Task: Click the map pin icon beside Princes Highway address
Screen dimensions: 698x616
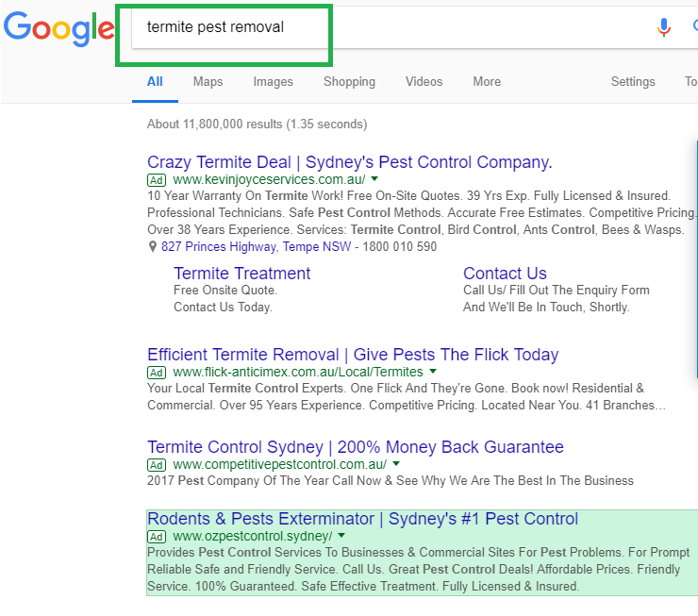Action: (152, 246)
